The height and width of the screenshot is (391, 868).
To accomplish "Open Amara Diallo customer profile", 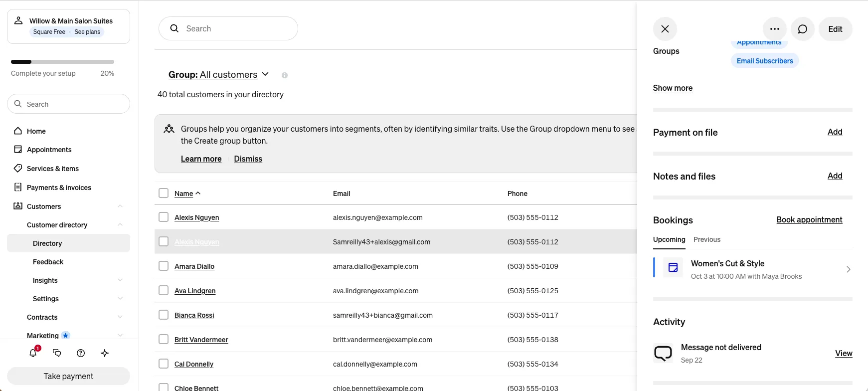I will [x=194, y=266].
